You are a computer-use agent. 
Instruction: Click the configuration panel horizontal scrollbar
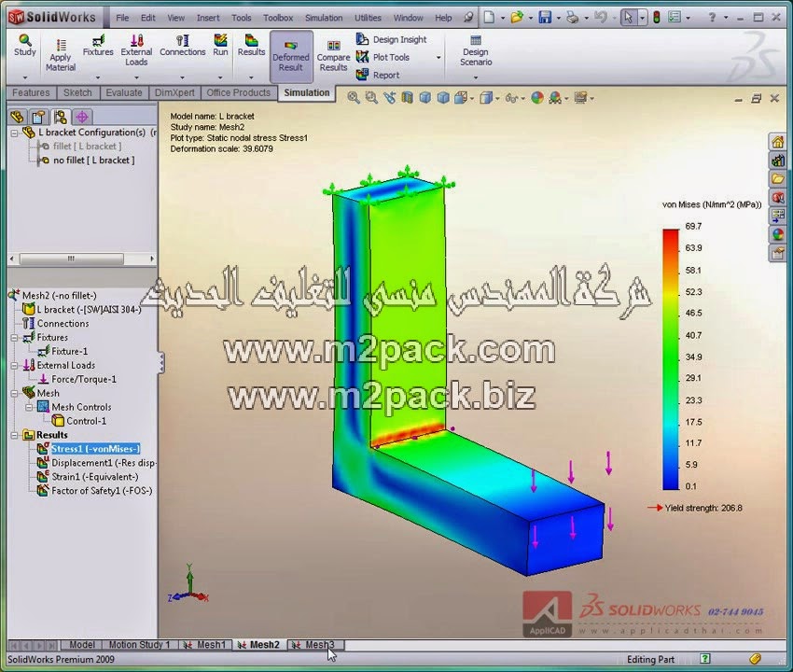click(71, 259)
